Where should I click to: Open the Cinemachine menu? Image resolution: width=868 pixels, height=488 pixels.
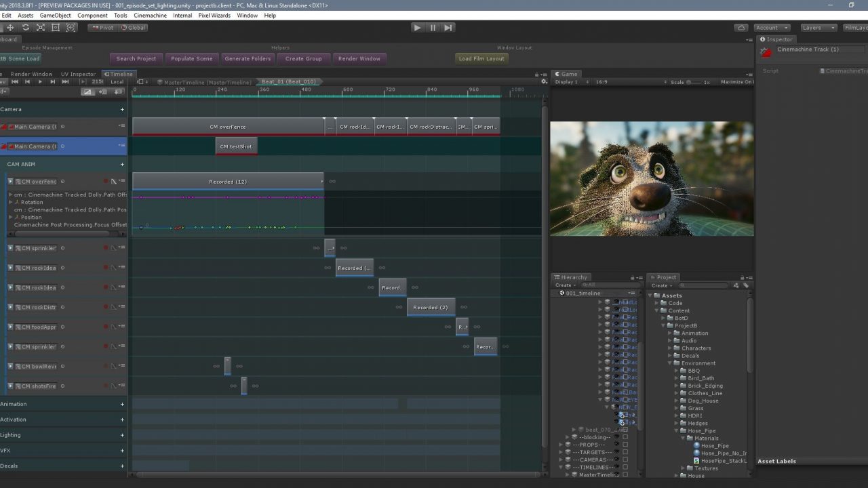(150, 15)
